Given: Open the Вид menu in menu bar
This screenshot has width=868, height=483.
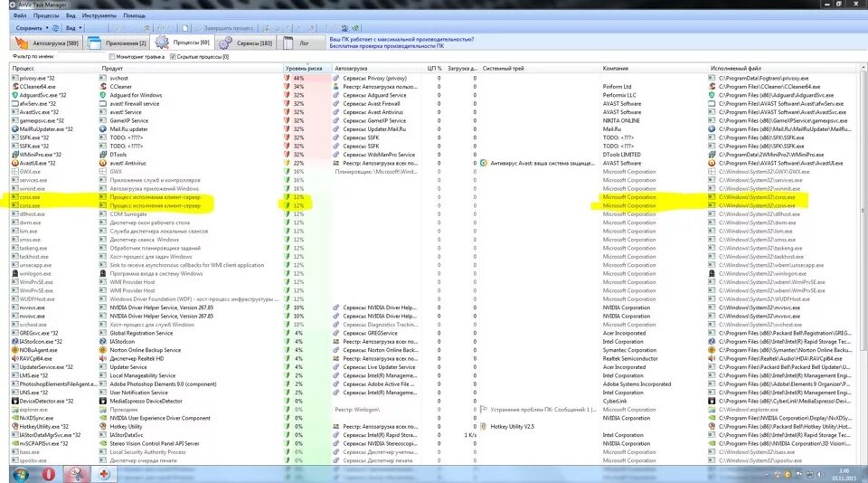Looking at the screenshot, I should click(71, 15).
